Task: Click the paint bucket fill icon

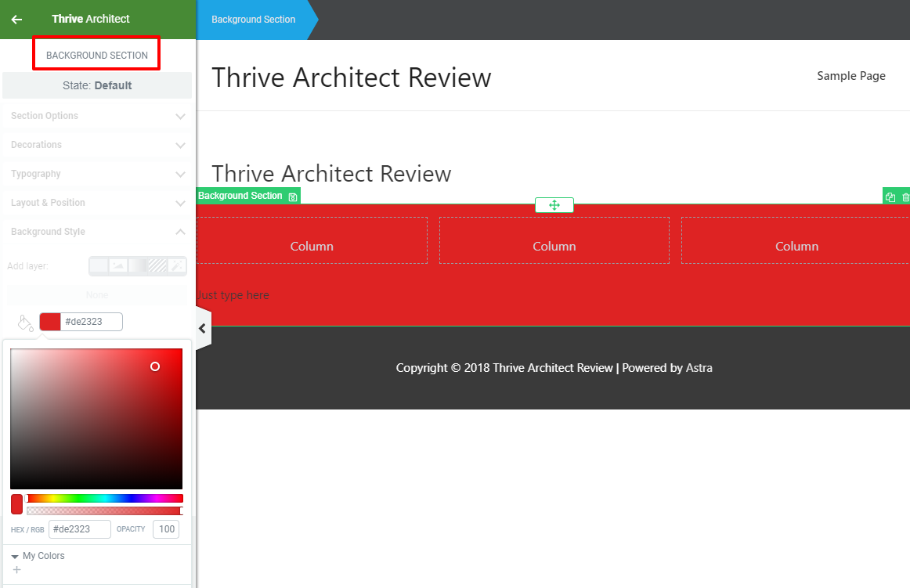Action: [25, 323]
